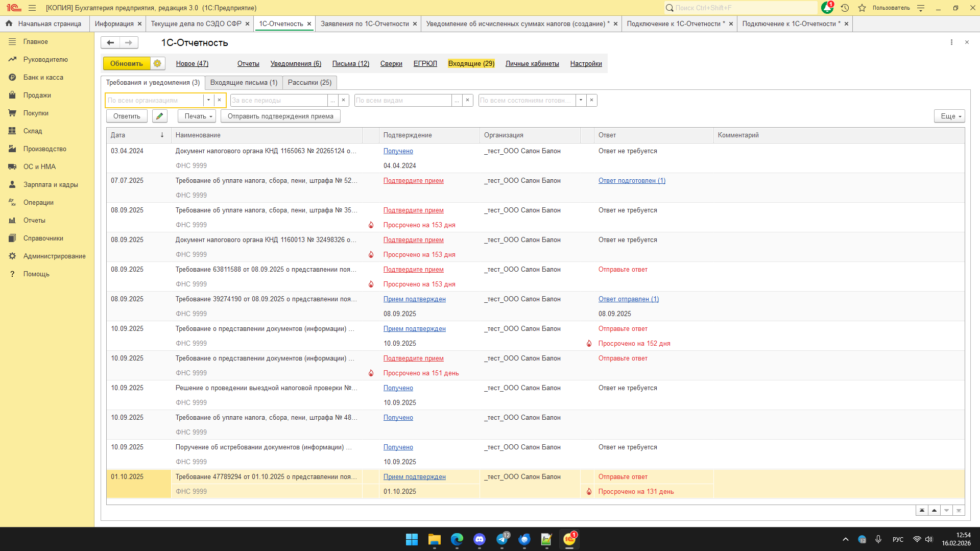Click the green pencil edit icon
Screen dimensions: 980x551
160,116
